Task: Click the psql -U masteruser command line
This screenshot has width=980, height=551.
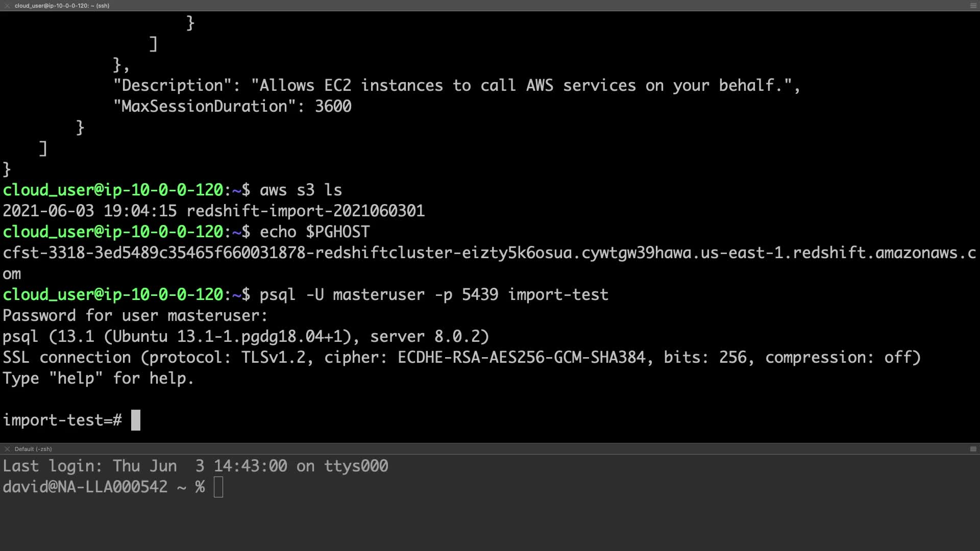Action: pos(434,295)
